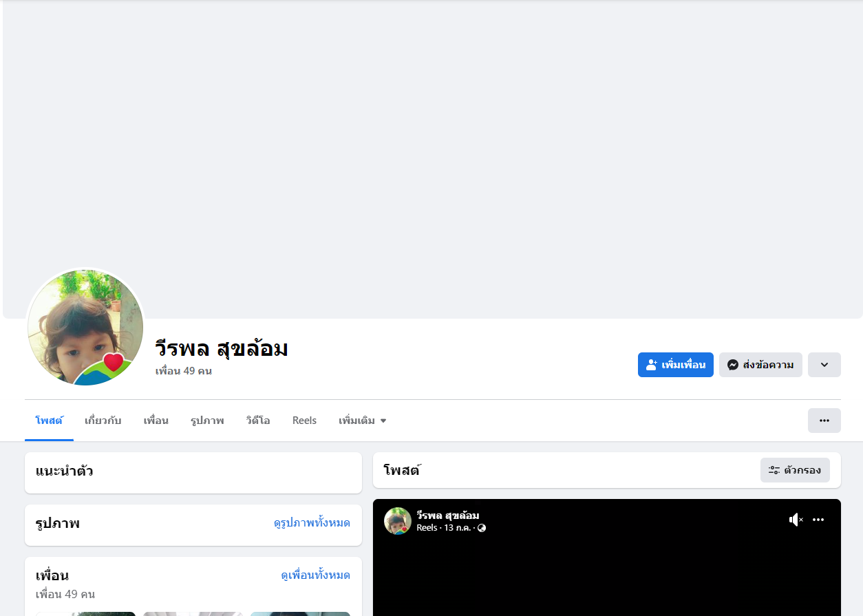Open profile three-dot menu beside tabs
863x616 pixels.
pyautogui.click(x=824, y=421)
